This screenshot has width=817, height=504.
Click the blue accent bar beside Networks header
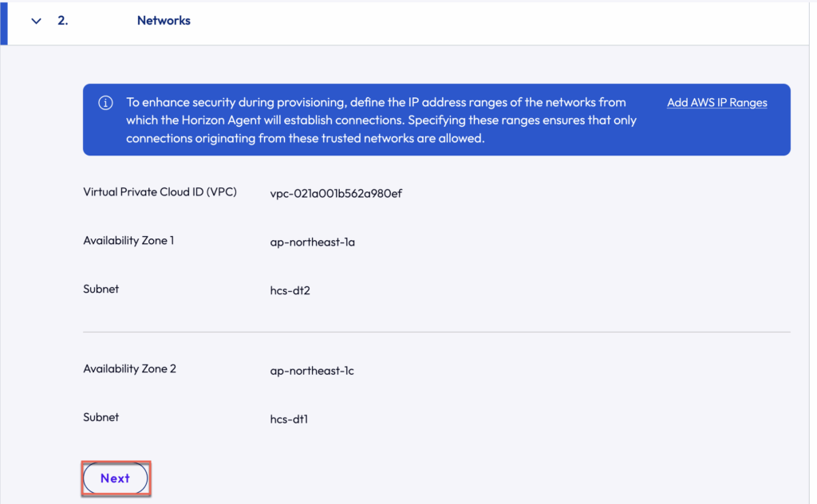pyautogui.click(x=4, y=22)
